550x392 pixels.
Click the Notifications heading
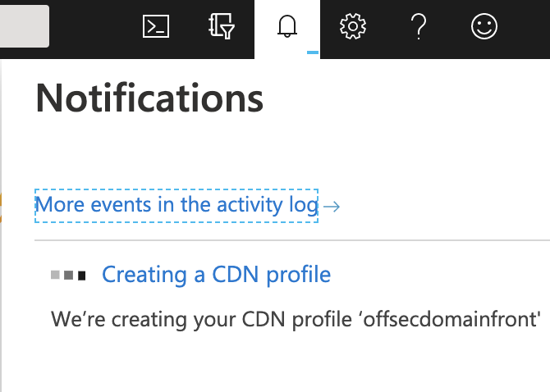(149, 98)
